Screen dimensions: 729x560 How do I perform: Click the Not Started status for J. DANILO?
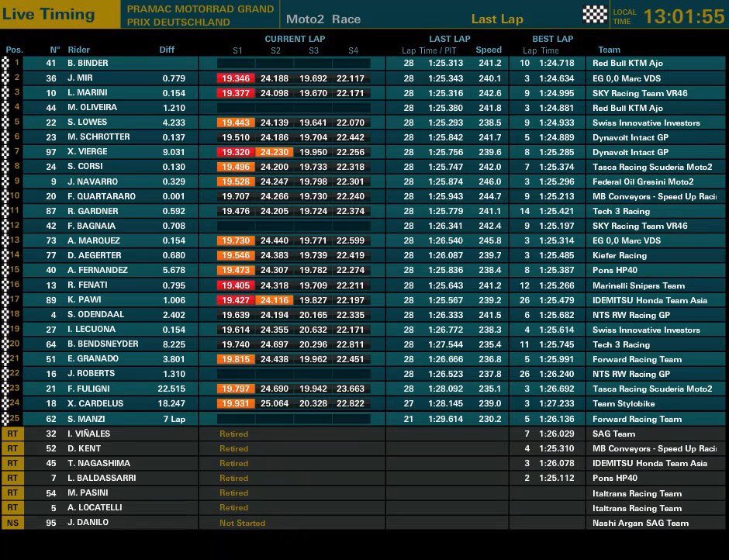pos(242,523)
